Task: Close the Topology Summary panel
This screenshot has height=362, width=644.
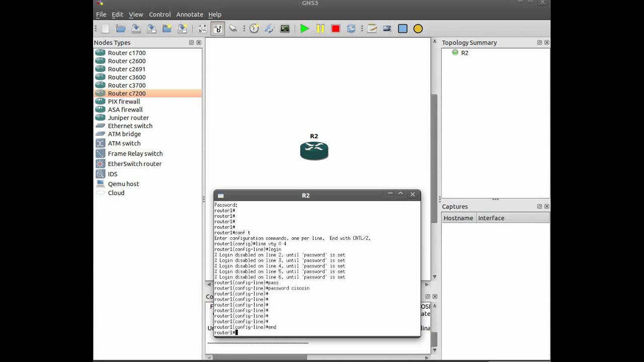Action: click(547, 43)
